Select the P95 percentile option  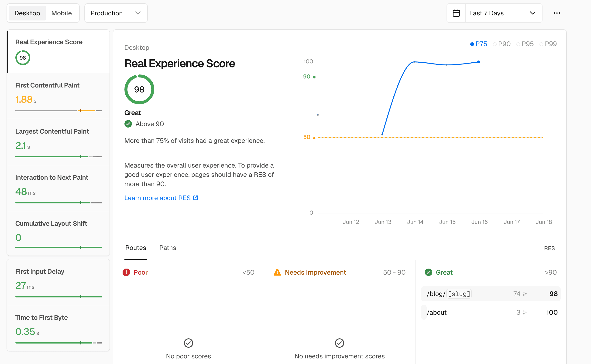pyautogui.click(x=525, y=44)
